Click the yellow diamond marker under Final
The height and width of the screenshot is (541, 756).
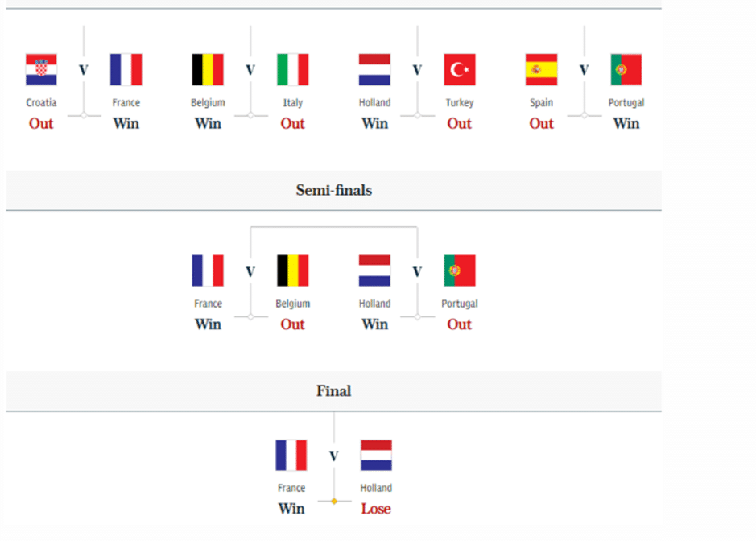[x=334, y=502]
